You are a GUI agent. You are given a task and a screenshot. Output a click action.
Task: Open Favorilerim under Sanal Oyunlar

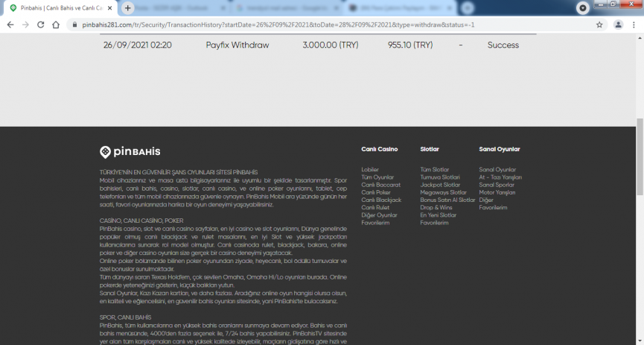(493, 207)
